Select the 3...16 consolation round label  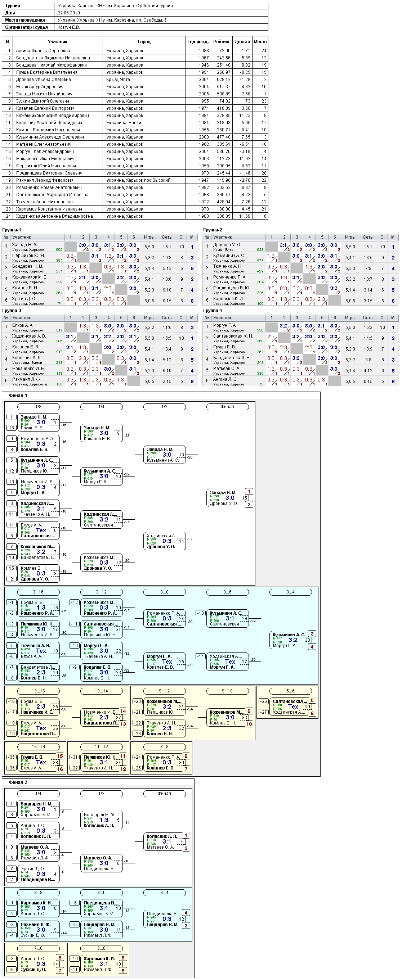(39, 592)
